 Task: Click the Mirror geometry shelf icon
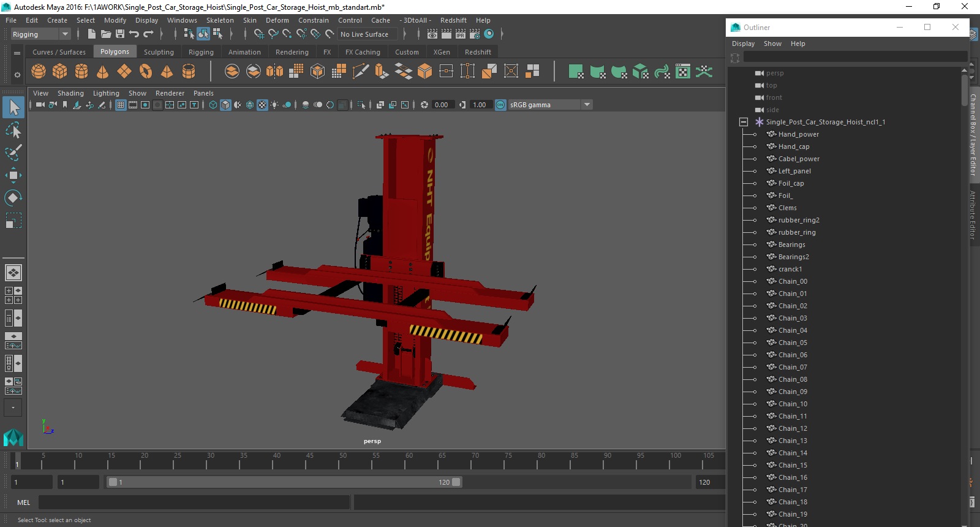275,72
